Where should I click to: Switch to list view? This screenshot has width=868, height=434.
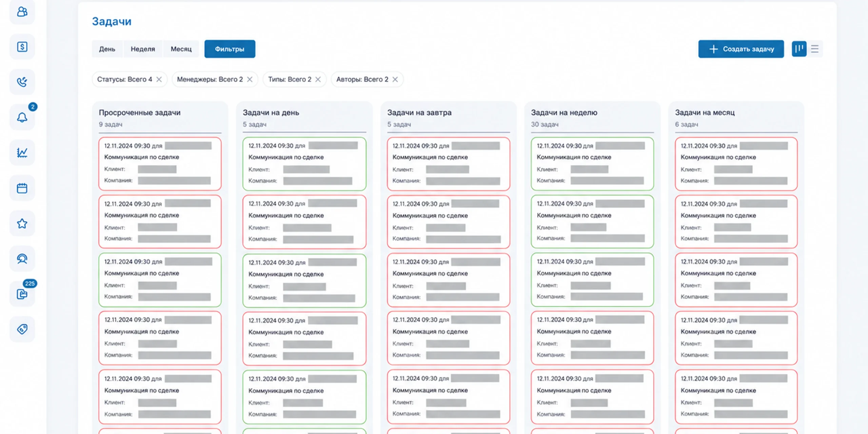pyautogui.click(x=815, y=49)
